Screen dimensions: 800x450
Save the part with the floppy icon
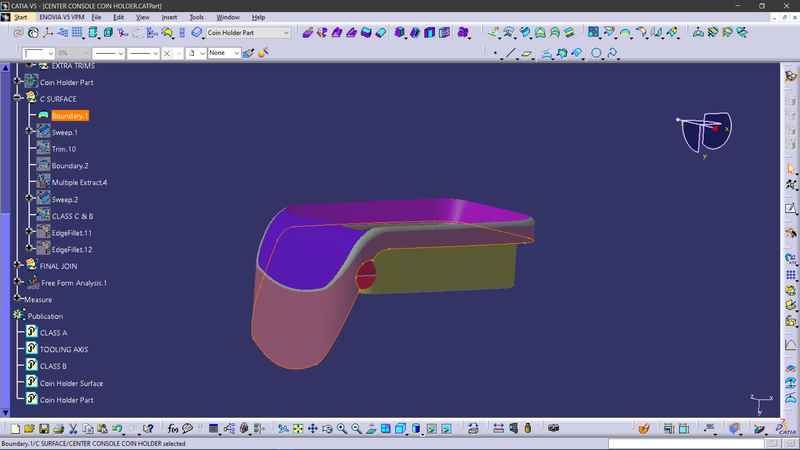pyautogui.click(x=44, y=429)
